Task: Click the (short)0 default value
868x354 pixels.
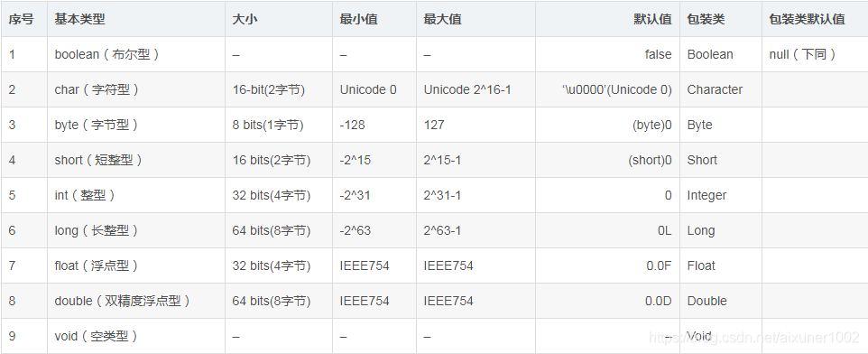Action: click(650, 160)
